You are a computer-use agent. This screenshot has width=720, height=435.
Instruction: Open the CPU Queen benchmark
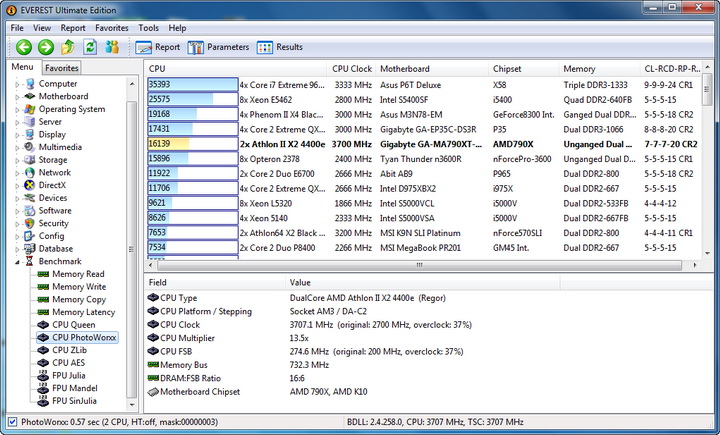point(66,325)
